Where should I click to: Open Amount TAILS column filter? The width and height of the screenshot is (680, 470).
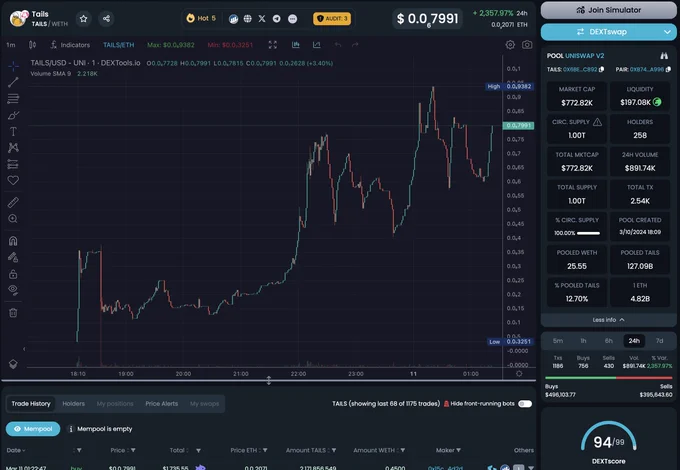pos(333,450)
